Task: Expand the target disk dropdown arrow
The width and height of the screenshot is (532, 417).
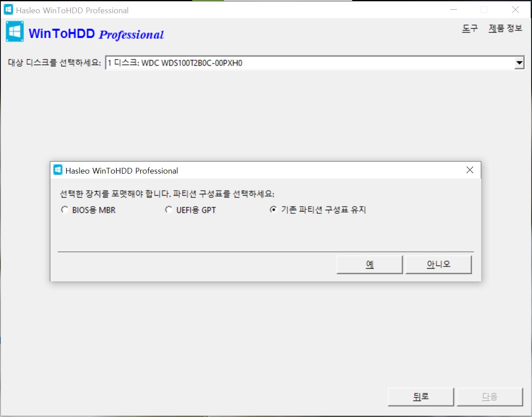Action: click(519, 63)
